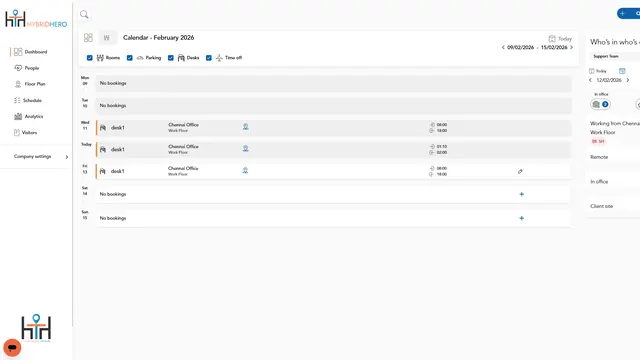Jump the calendar to Today

point(560,39)
